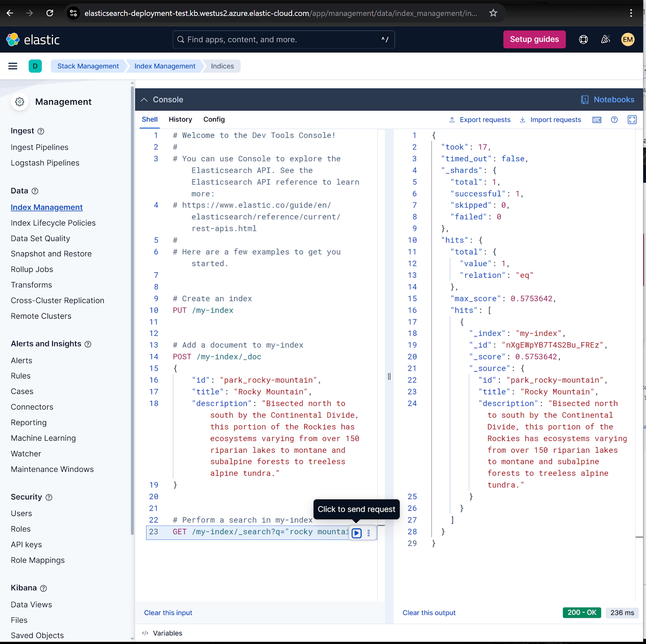This screenshot has height=644, width=646.
Task: Click the Export requests icon
Action: coord(452,119)
